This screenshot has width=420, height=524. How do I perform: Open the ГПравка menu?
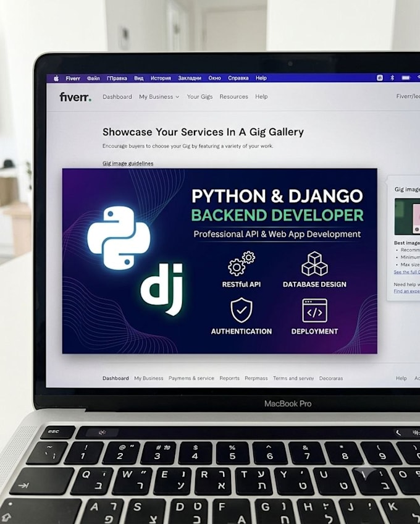point(117,78)
